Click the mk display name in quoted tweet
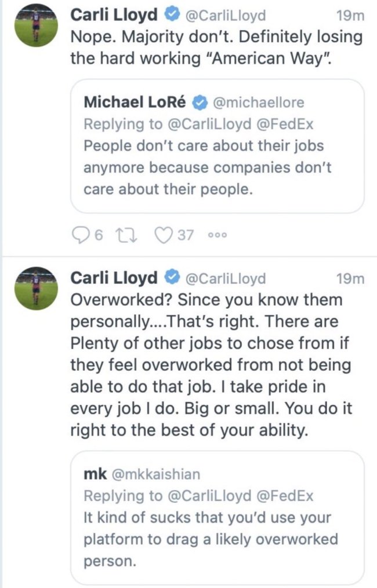This screenshot has width=377, height=588. pos(95,474)
